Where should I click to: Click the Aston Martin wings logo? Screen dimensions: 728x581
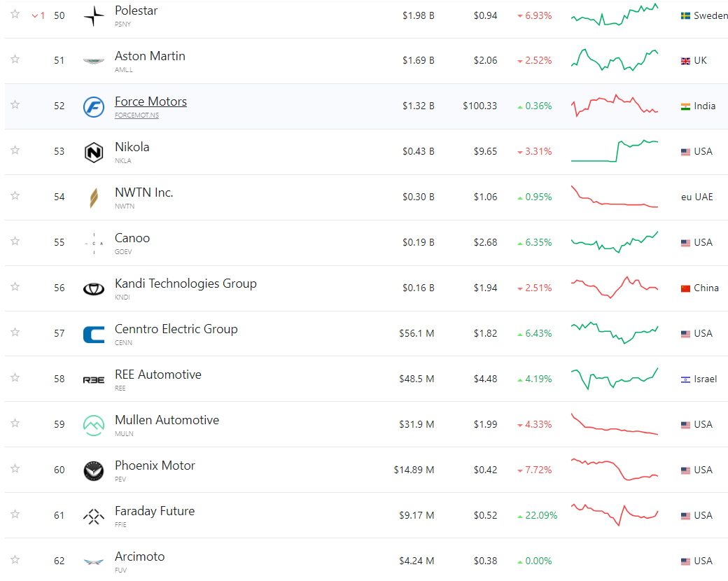[94, 61]
